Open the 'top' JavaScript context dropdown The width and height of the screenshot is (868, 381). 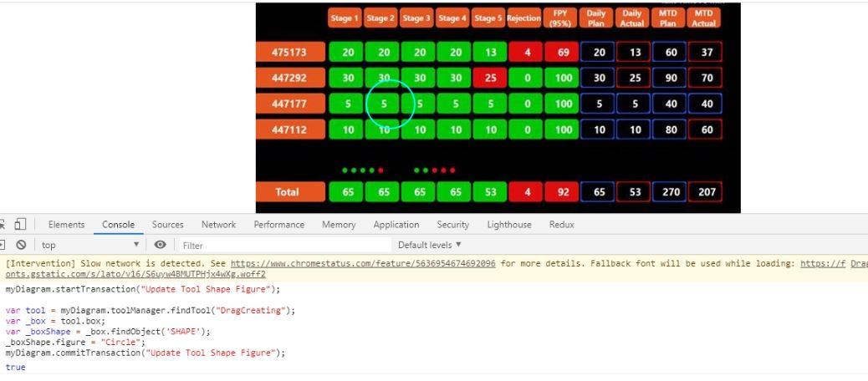coord(90,245)
